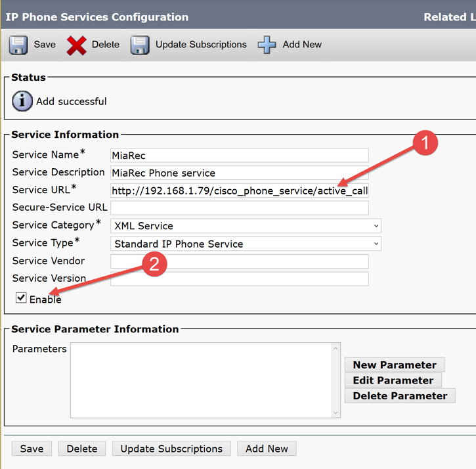476x469 pixels.
Task: Click the red X Delete icon
Action: tap(77, 45)
